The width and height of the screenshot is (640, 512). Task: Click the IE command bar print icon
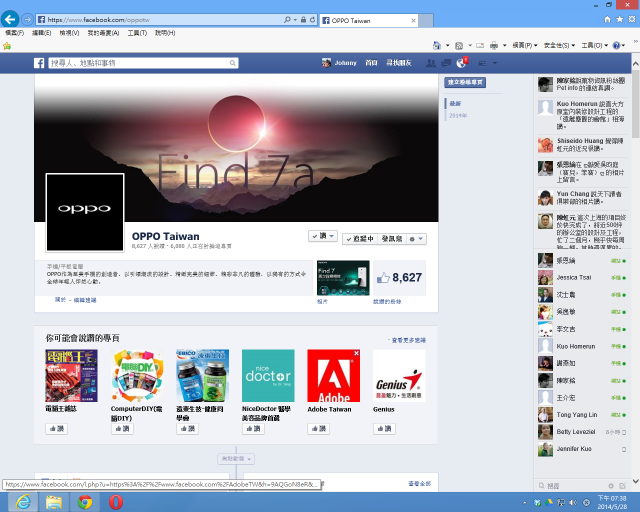pos(494,45)
